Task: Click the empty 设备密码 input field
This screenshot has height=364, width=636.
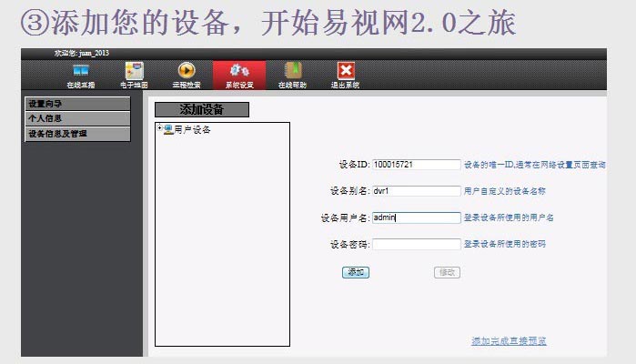Action: click(416, 244)
